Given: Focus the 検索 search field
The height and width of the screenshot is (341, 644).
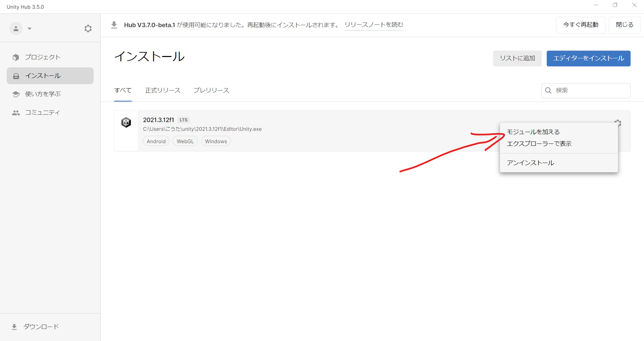Looking at the screenshot, I should point(586,91).
